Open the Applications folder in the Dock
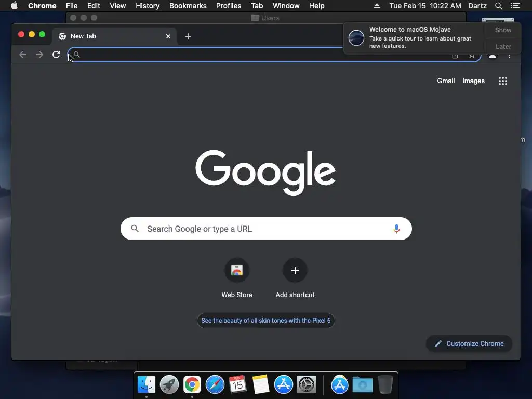 340,384
